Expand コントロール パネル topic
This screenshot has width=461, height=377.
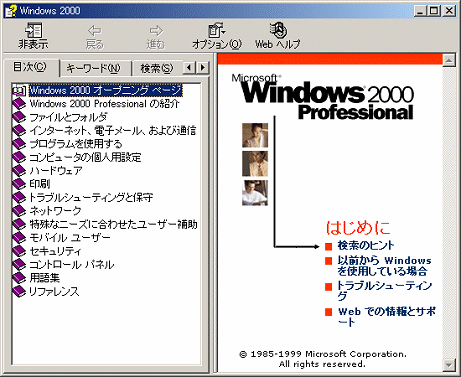[x=72, y=264]
